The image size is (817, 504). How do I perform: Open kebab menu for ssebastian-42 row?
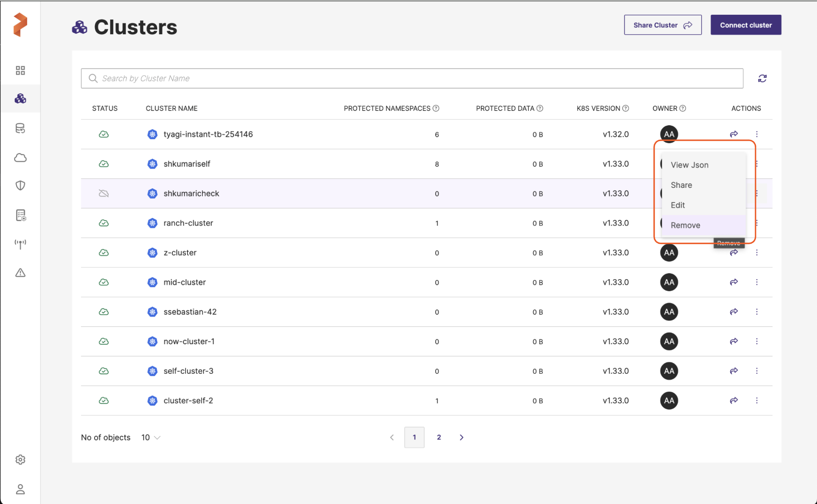tap(757, 311)
